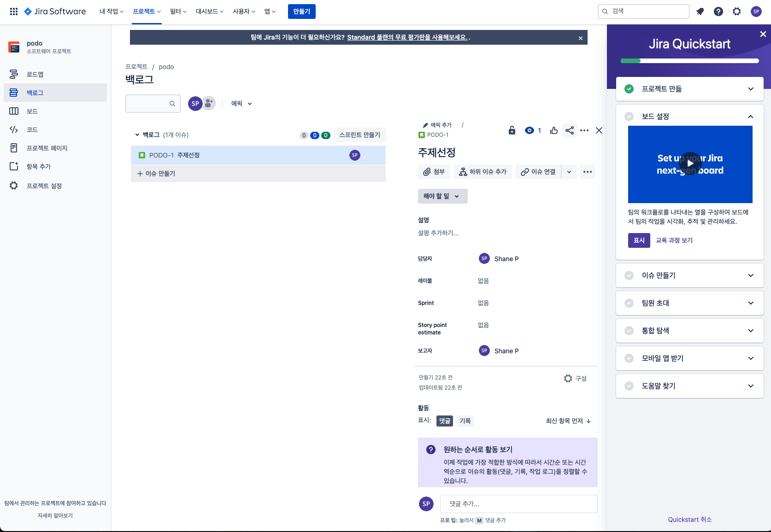
Task: Open the notifications bell icon
Action: coord(700,12)
